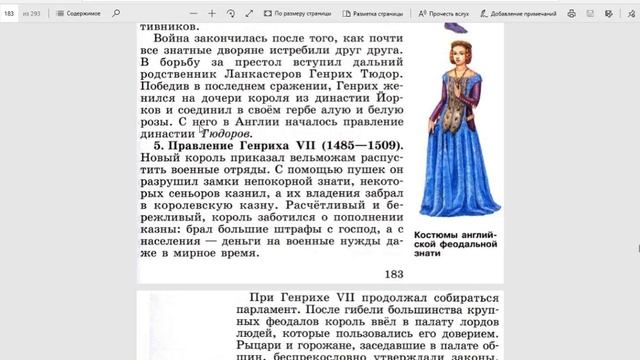This screenshot has height=360, width=640.
Task: Start Прочесть вслух read aloud
Action: click(x=444, y=13)
